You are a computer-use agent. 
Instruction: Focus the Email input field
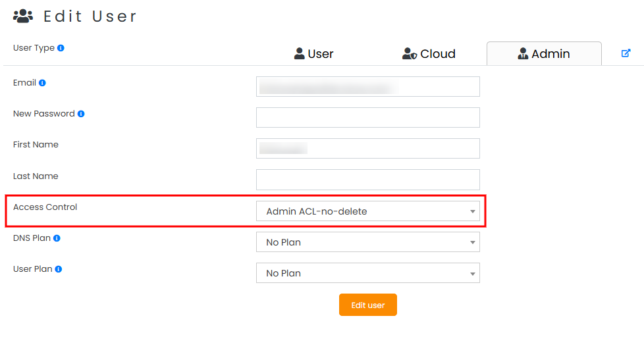(x=367, y=87)
